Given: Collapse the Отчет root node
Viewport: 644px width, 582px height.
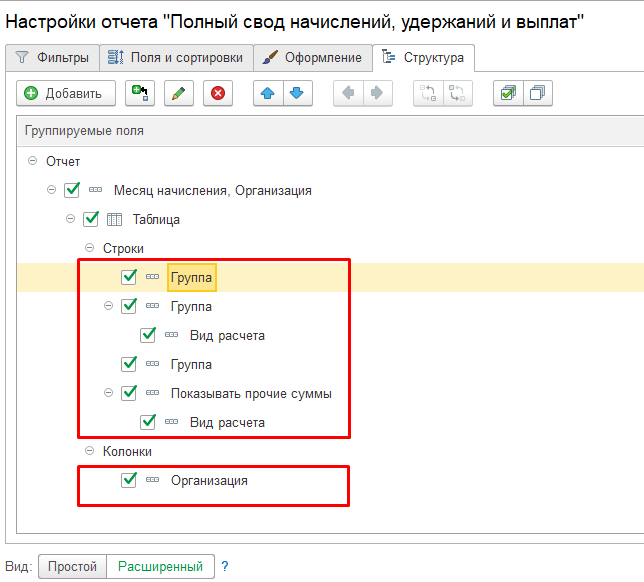Looking at the screenshot, I should click(33, 161).
